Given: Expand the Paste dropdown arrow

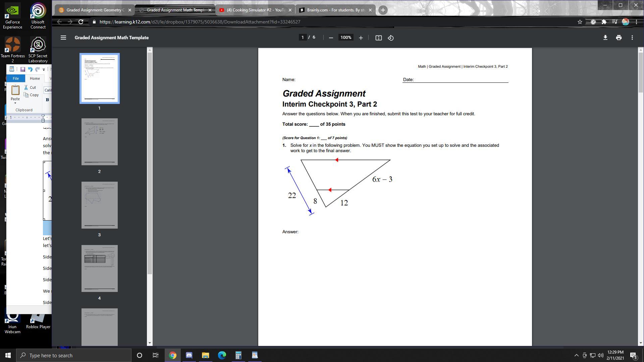Looking at the screenshot, I should click(15, 103).
